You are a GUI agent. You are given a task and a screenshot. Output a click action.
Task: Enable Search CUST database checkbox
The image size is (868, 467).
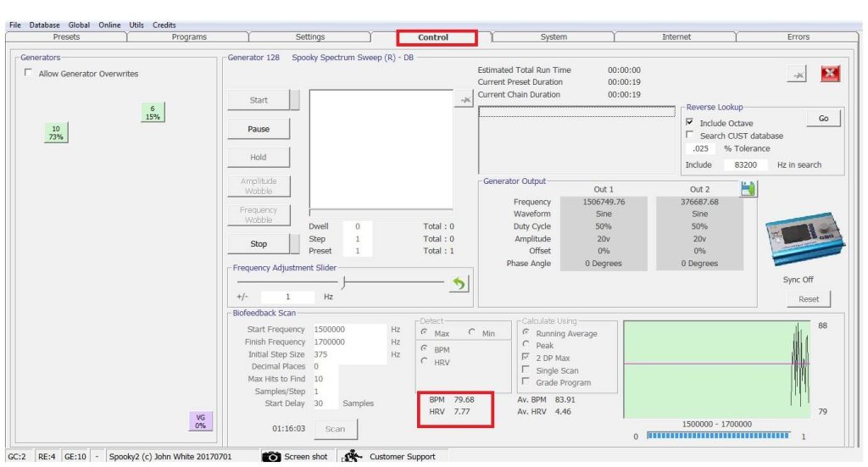[x=690, y=136]
